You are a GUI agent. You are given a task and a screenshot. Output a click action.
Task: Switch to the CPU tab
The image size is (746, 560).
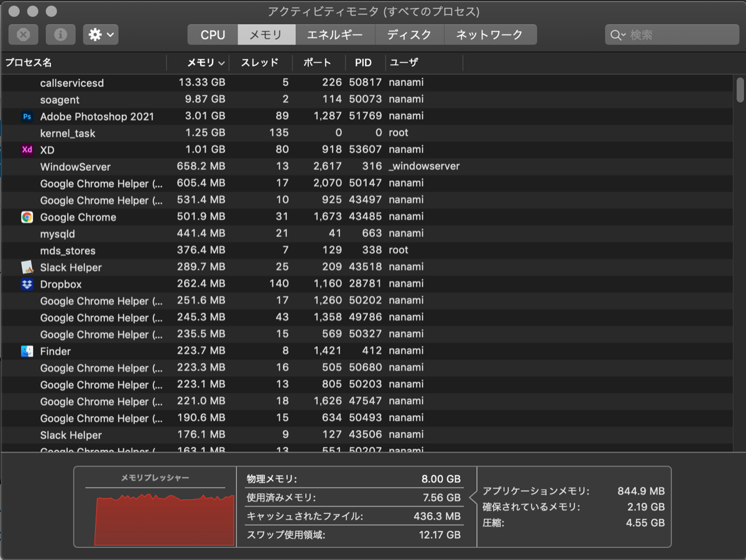click(x=213, y=35)
